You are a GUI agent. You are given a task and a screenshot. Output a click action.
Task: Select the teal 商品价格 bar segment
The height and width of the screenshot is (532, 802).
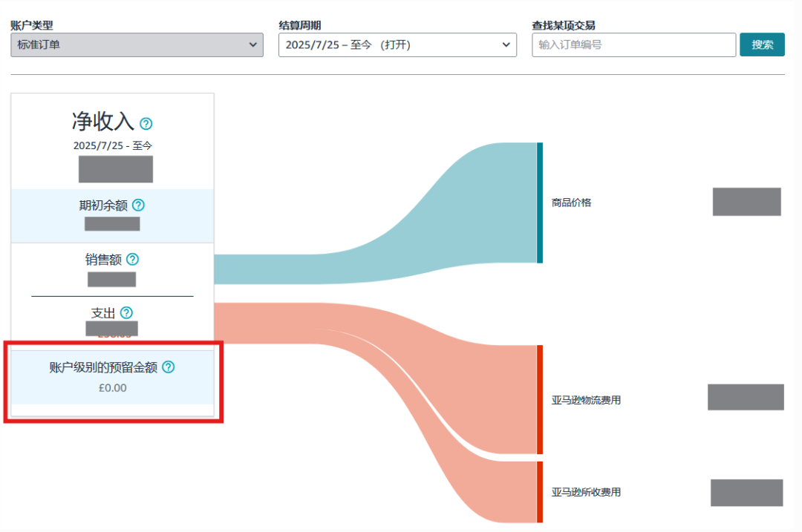(x=540, y=203)
